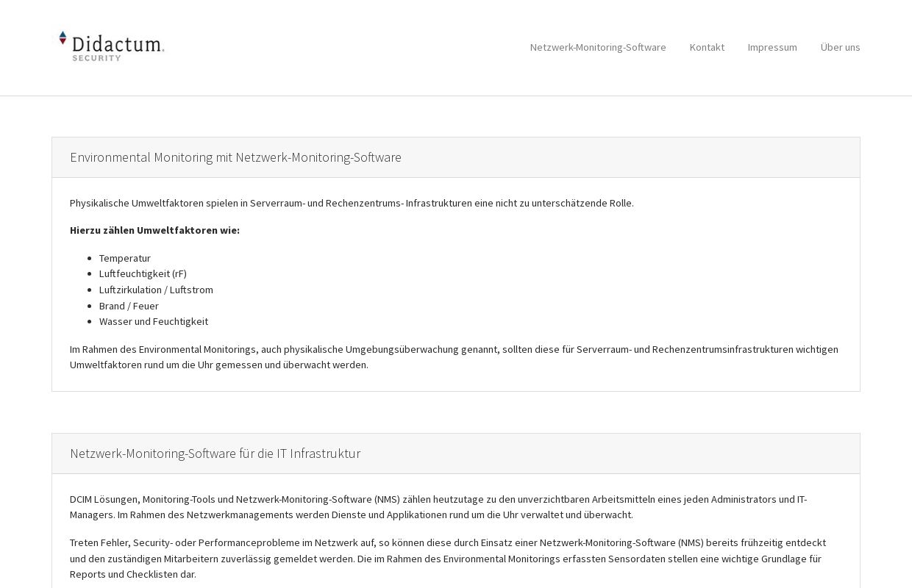Open the Über uns page
This screenshot has height=588, width=912.
coord(840,47)
